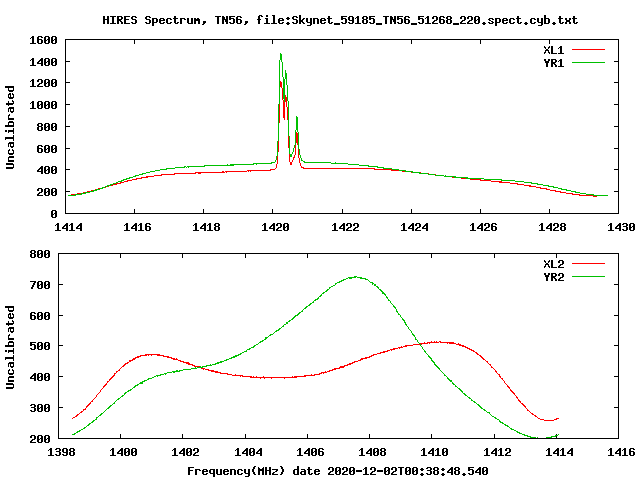Click the 1420 x-axis tick label
This screenshot has height=480, width=640.
275,227
